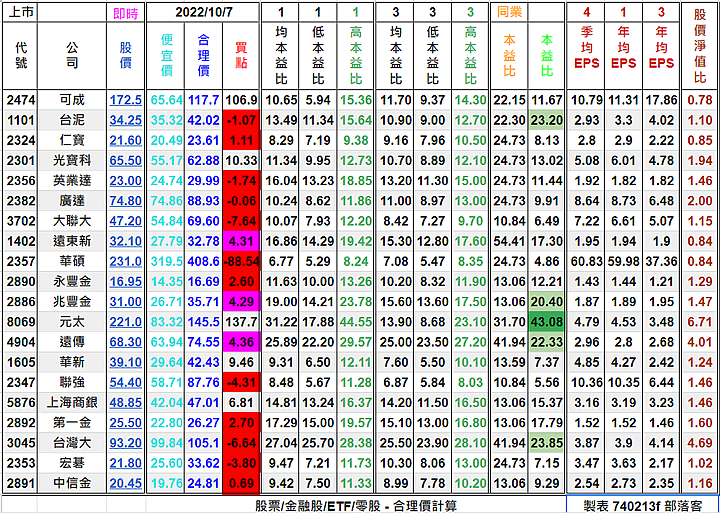Click the 60.83 quarterly EPS for 華碩
This screenshot has width=720, height=513.
[x=586, y=261]
